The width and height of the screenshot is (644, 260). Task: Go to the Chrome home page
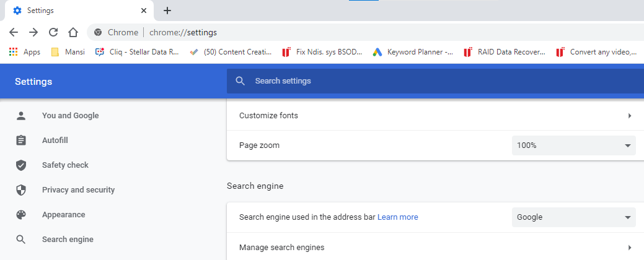click(x=73, y=32)
